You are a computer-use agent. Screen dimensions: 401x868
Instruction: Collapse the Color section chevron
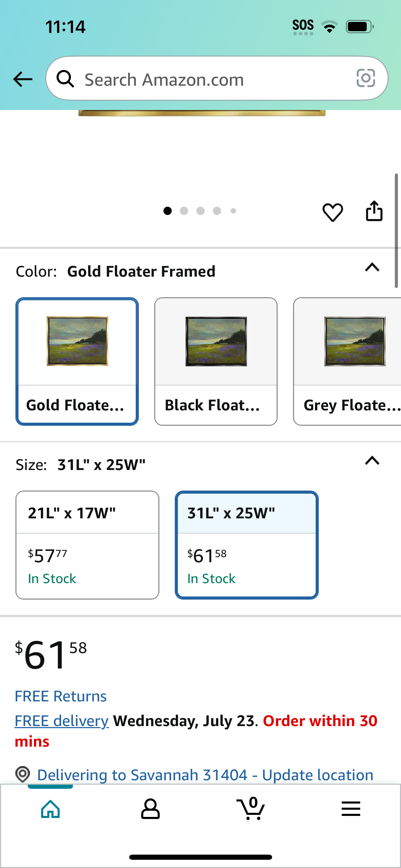coord(372,267)
